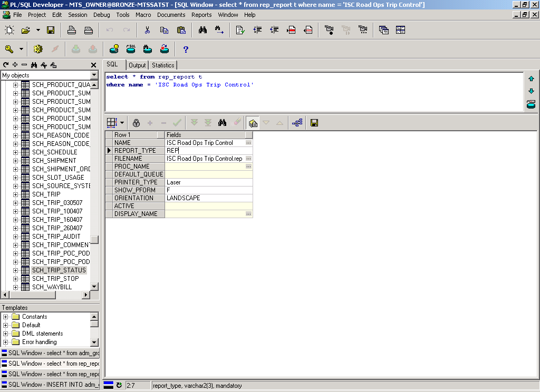Open ellipsis editor for PROC_NAME field
This screenshot has width=540, height=392.
pyautogui.click(x=249, y=166)
